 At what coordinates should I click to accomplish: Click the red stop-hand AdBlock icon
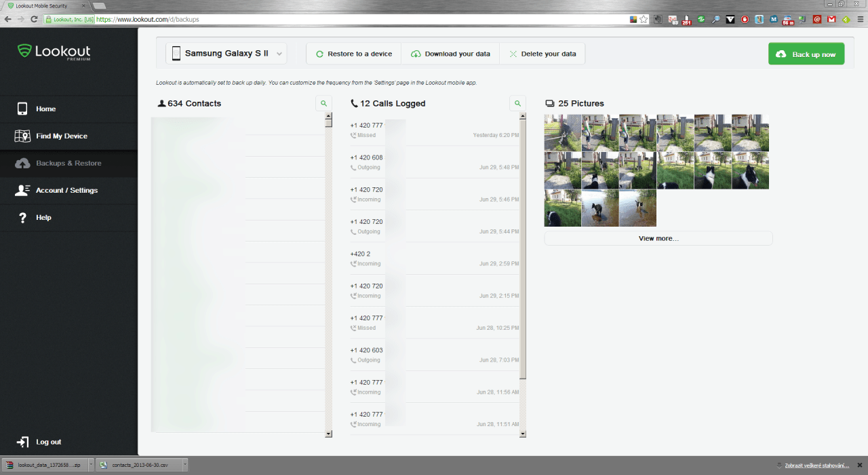coord(745,20)
